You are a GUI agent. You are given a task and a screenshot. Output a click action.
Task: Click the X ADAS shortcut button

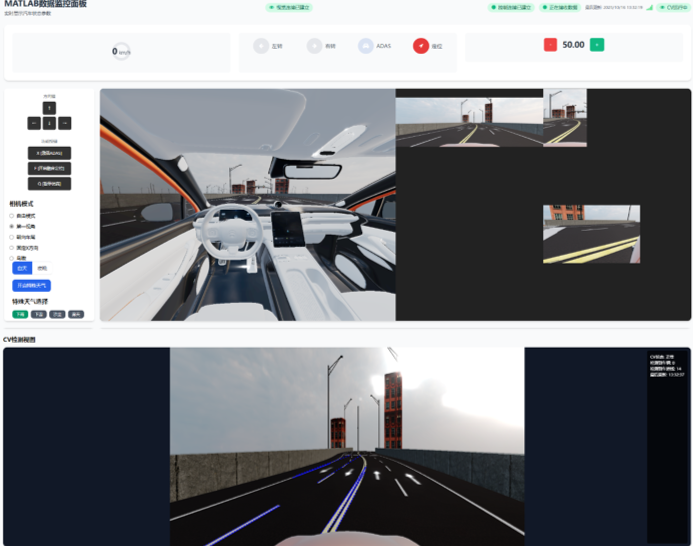coord(49,153)
